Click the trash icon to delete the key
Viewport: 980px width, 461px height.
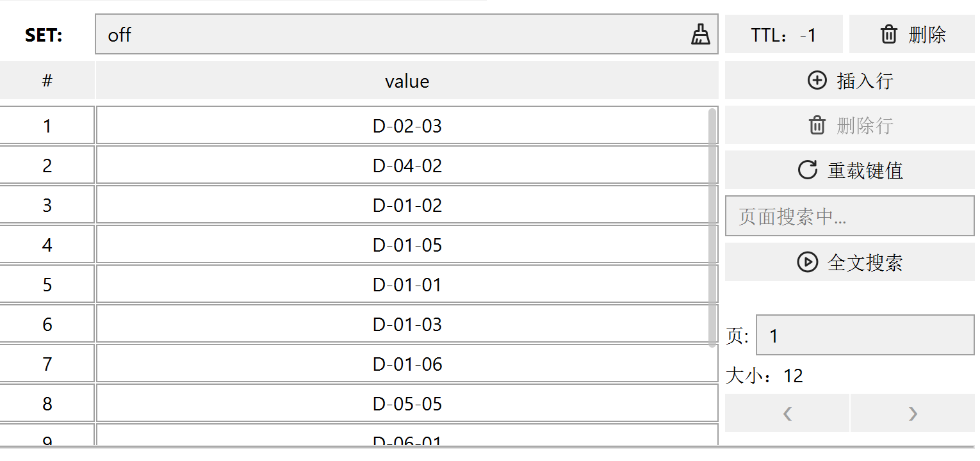pyautogui.click(x=889, y=35)
